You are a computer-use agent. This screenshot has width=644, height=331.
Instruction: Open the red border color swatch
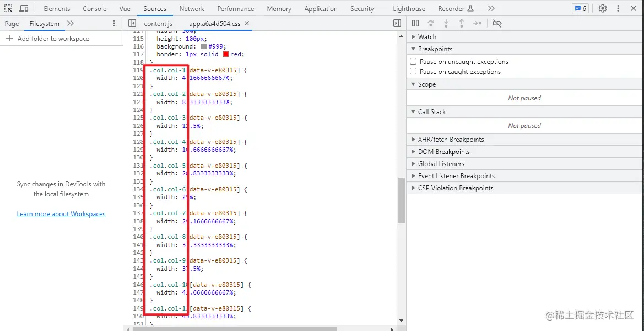click(x=226, y=54)
